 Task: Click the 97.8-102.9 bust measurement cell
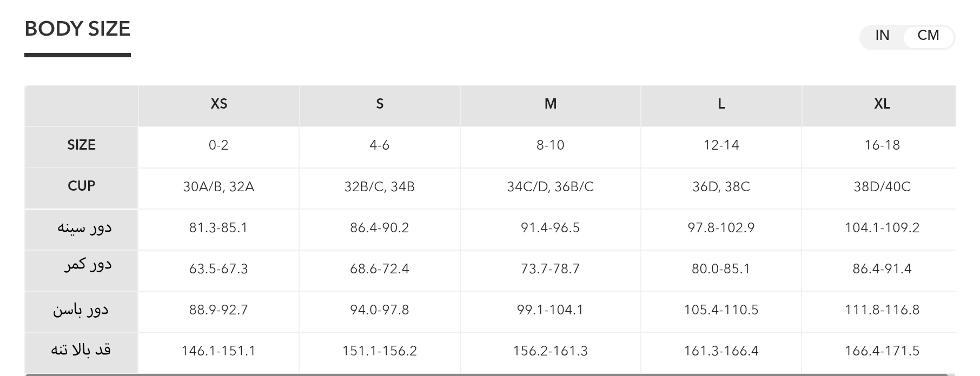(721, 228)
